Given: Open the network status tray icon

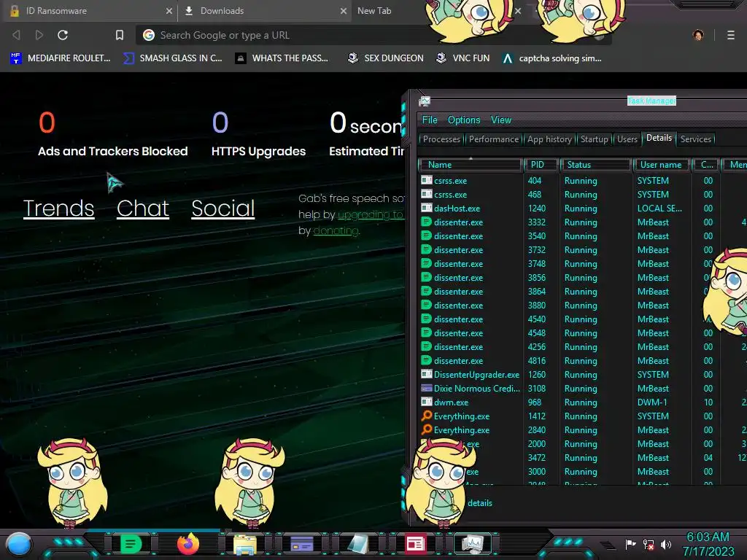Looking at the screenshot, I should 649,544.
